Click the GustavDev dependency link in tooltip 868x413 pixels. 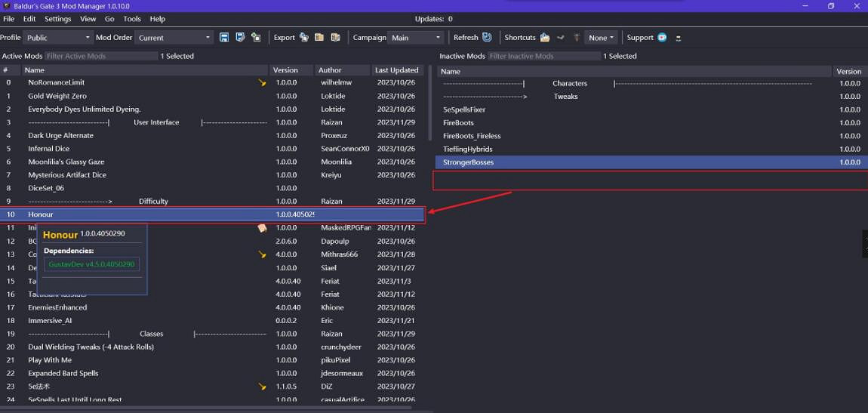(91, 264)
